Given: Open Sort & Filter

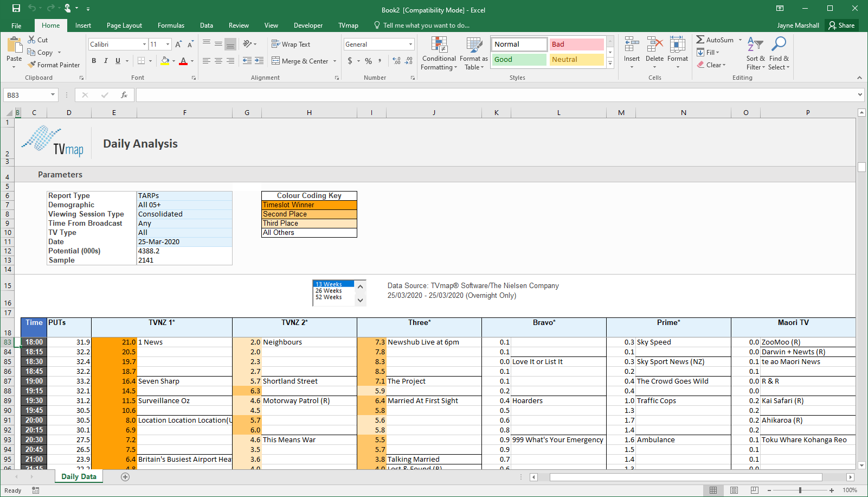Looking at the screenshot, I should (755, 53).
